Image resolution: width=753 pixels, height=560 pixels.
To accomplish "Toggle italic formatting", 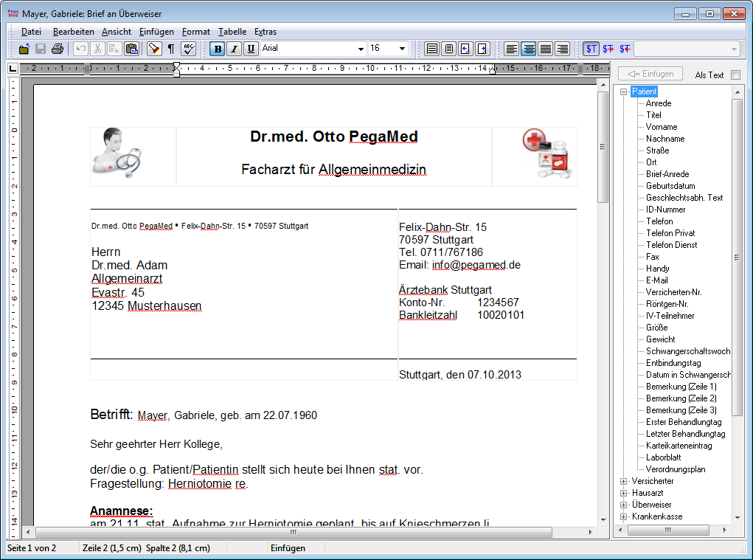I will click(234, 49).
